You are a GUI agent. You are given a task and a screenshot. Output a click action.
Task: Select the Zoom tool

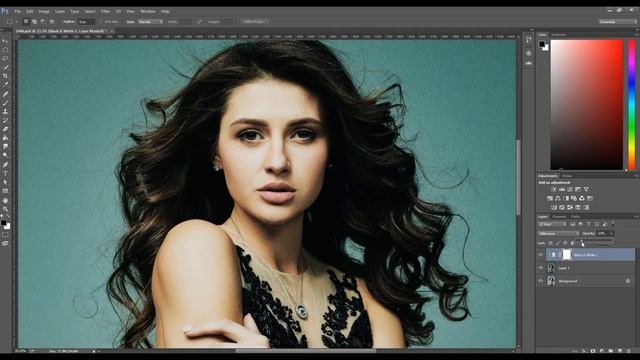pos(5,209)
